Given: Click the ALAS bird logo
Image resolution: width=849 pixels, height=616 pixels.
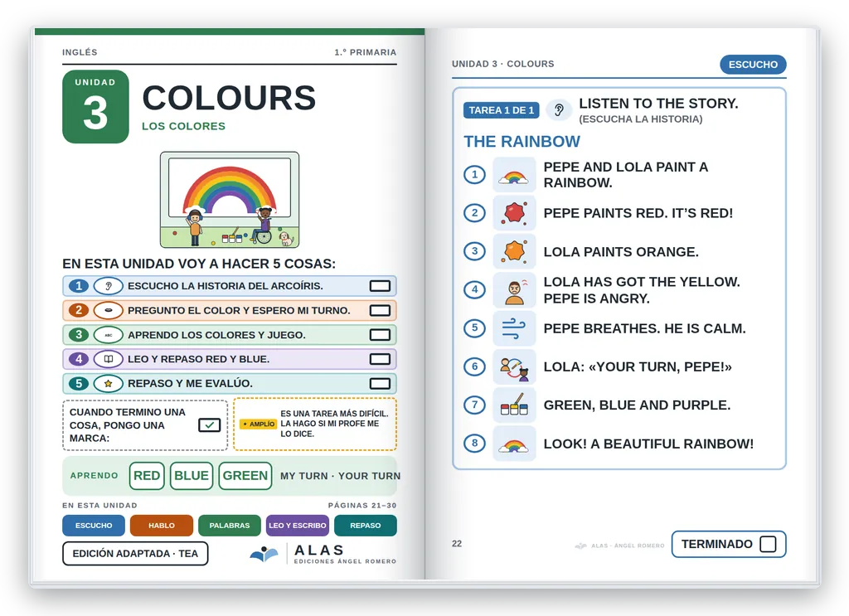Looking at the screenshot, I should click(264, 554).
